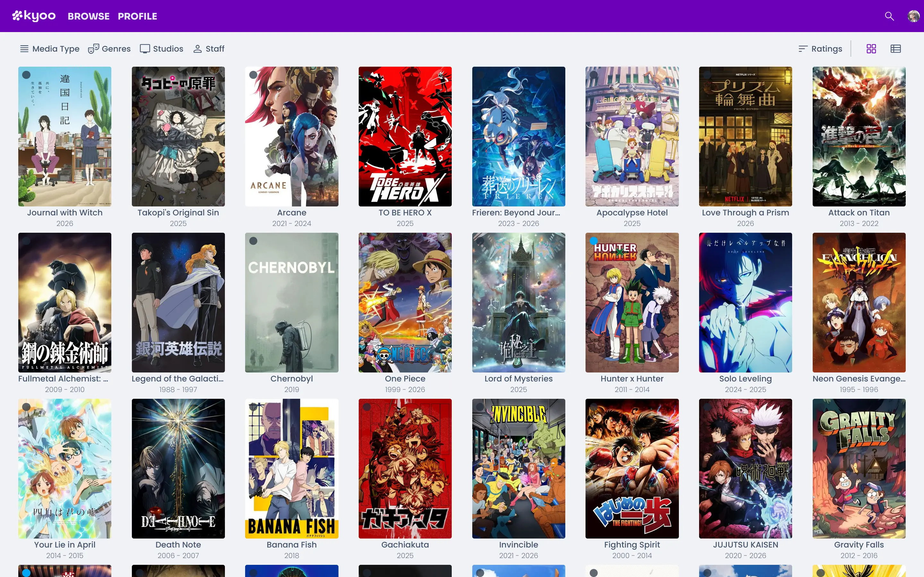Toggle watch status dot on Journal with Witch
Image resolution: width=924 pixels, height=577 pixels.
(26, 75)
